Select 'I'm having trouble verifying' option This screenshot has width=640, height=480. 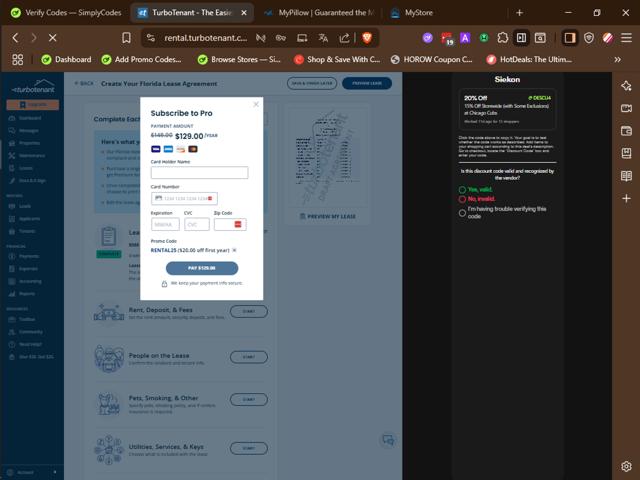462,213
